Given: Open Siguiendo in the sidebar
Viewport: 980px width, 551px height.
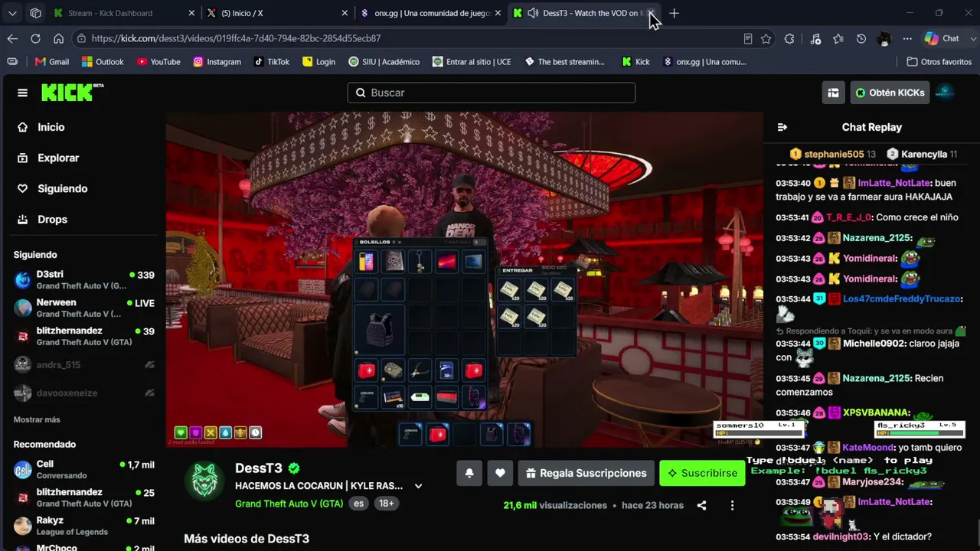Looking at the screenshot, I should 63,188.
